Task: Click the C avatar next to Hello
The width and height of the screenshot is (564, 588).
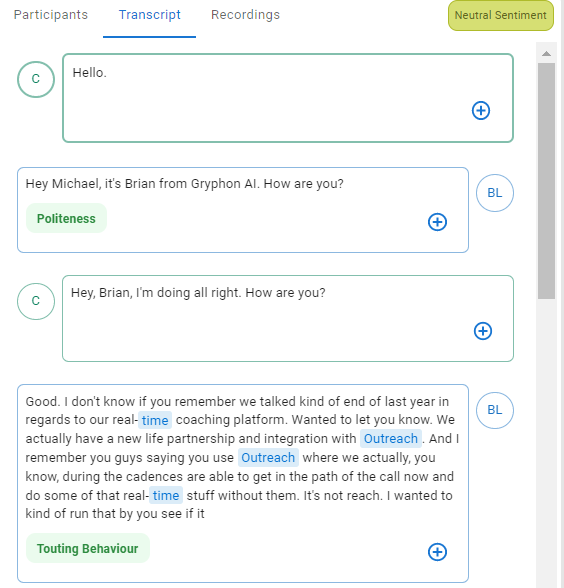Action: pyautogui.click(x=36, y=80)
